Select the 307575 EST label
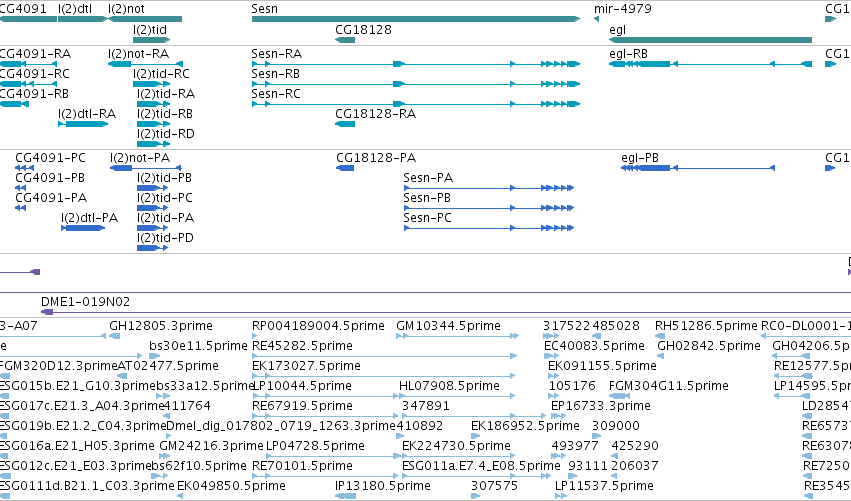The image size is (851, 501). [494, 486]
